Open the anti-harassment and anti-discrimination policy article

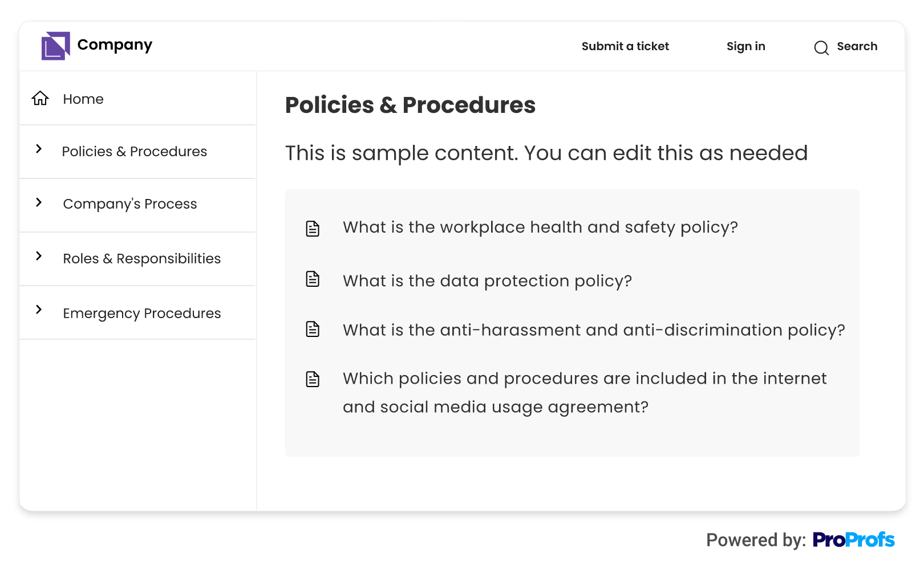pyautogui.click(x=594, y=330)
